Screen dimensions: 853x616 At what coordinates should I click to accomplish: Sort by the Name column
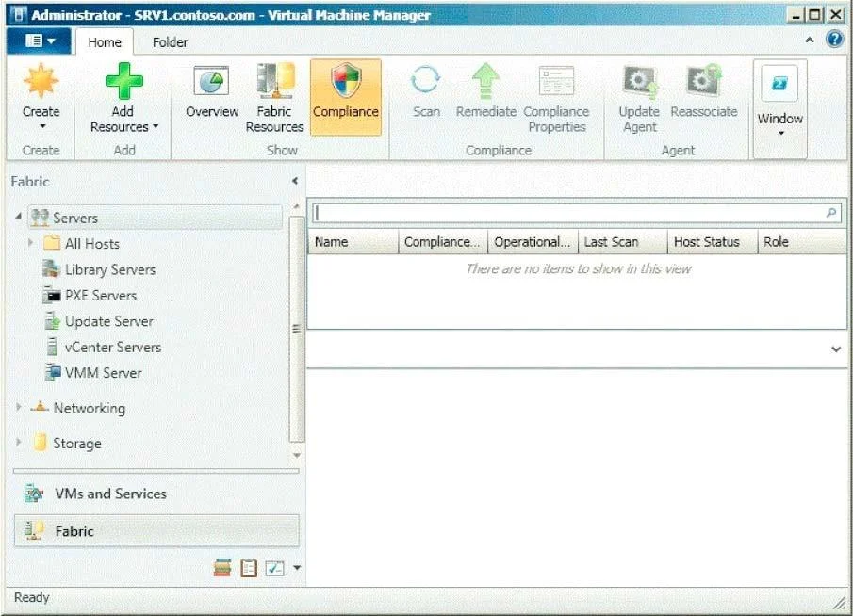click(x=353, y=242)
